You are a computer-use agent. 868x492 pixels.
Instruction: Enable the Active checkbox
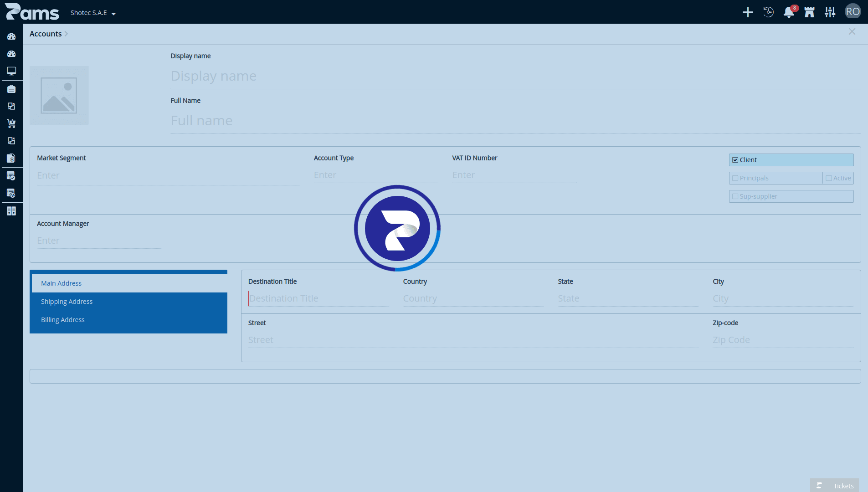(x=829, y=178)
